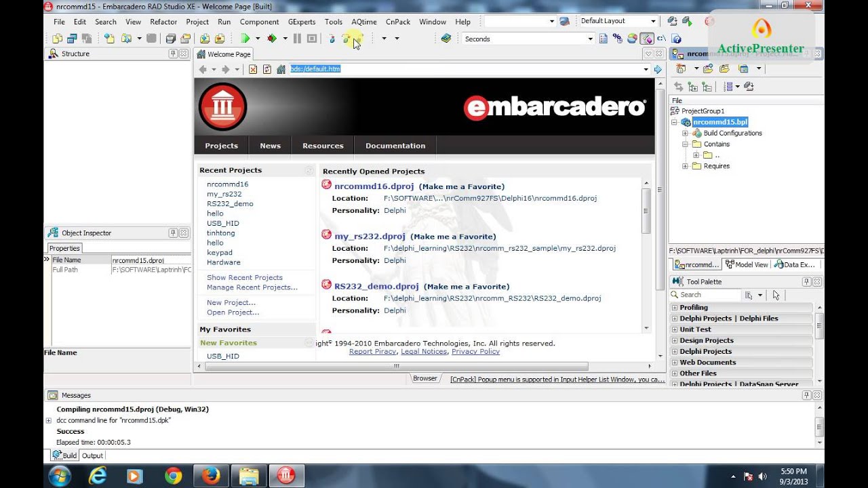This screenshot has width=868, height=488.
Task: Expand the dcc command line message
Action: (x=48, y=420)
